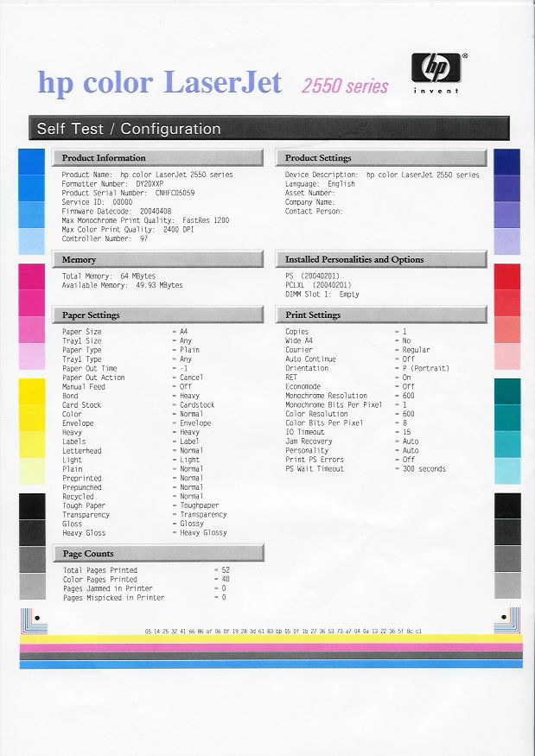Select the Page Counts section header
This screenshot has height=756, width=535.
(x=158, y=554)
